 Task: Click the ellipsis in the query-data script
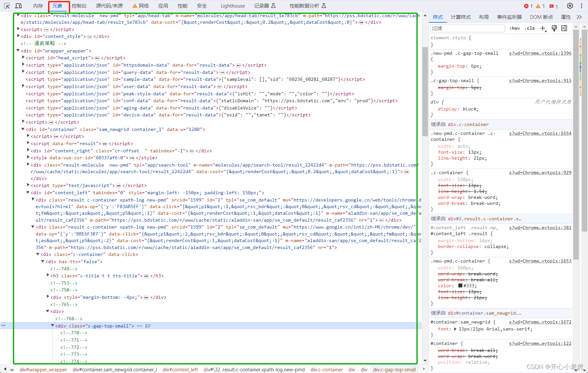(x=222, y=73)
